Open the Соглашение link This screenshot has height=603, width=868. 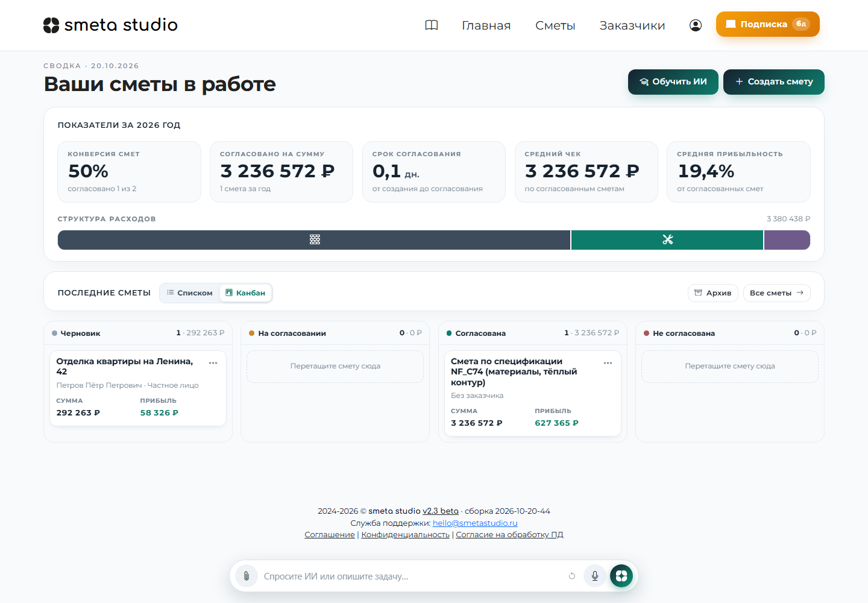(x=330, y=535)
